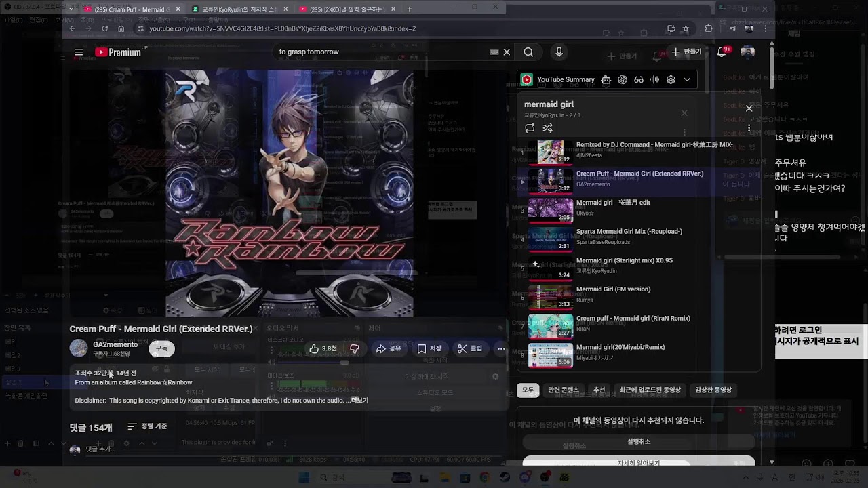Dislike the Cream Puff video
Viewport: 868px width, 488px height.
coord(354,348)
